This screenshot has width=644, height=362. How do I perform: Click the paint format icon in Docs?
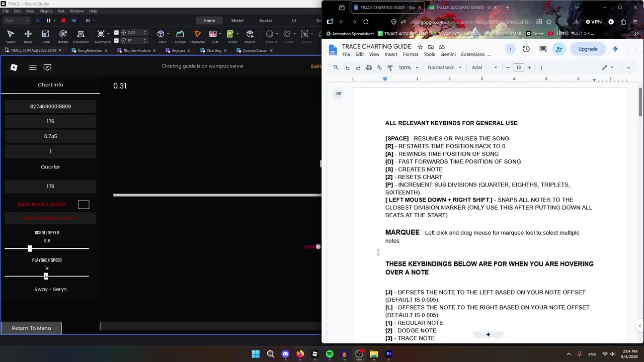point(390,67)
